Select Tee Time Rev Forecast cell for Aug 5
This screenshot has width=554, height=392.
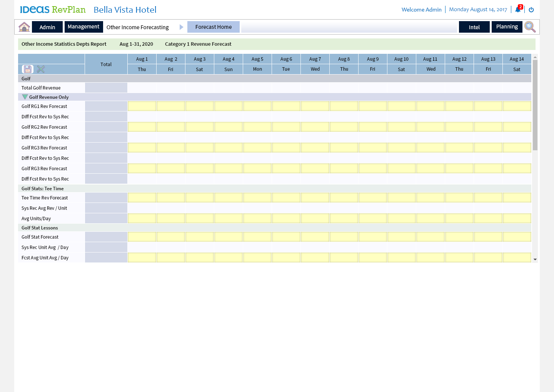(x=257, y=198)
